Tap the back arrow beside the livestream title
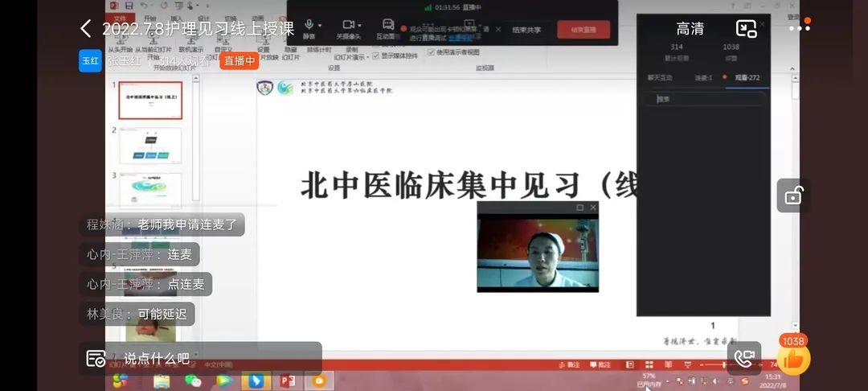The height and width of the screenshot is (391, 868). click(x=86, y=29)
